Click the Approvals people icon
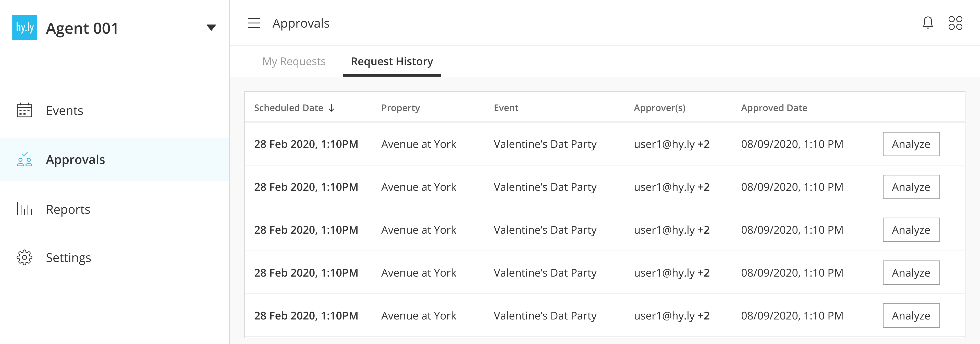Image resolution: width=980 pixels, height=344 pixels. pyautogui.click(x=24, y=159)
